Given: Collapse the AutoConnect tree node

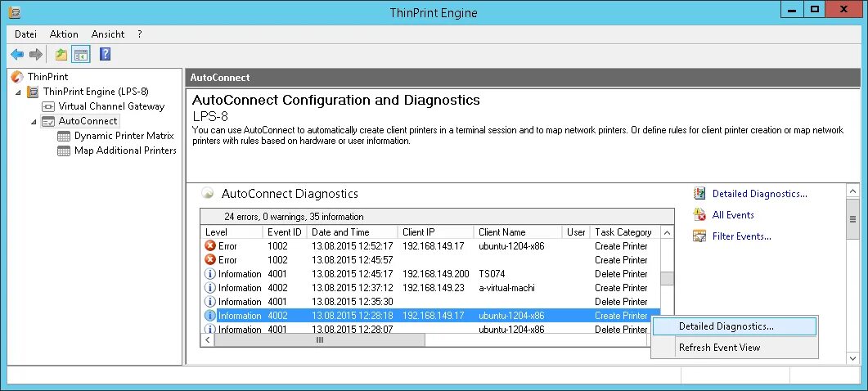Looking at the screenshot, I should click(x=34, y=121).
